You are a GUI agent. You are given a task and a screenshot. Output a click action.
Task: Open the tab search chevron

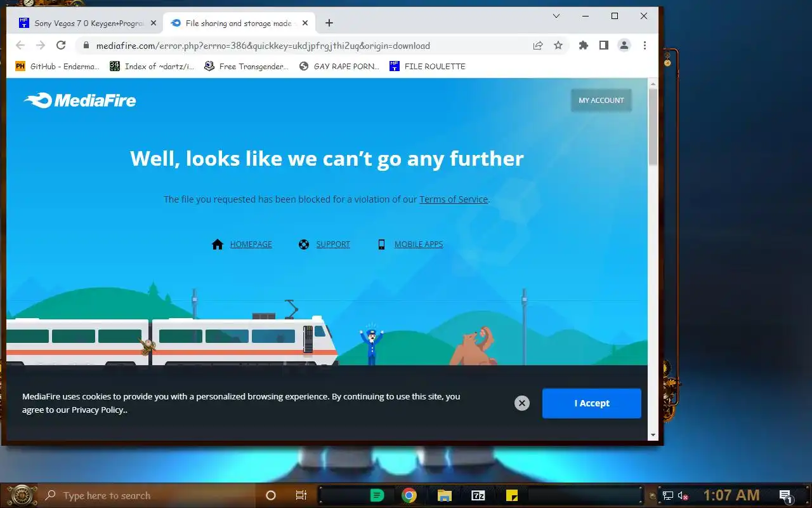(x=556, y=16)
